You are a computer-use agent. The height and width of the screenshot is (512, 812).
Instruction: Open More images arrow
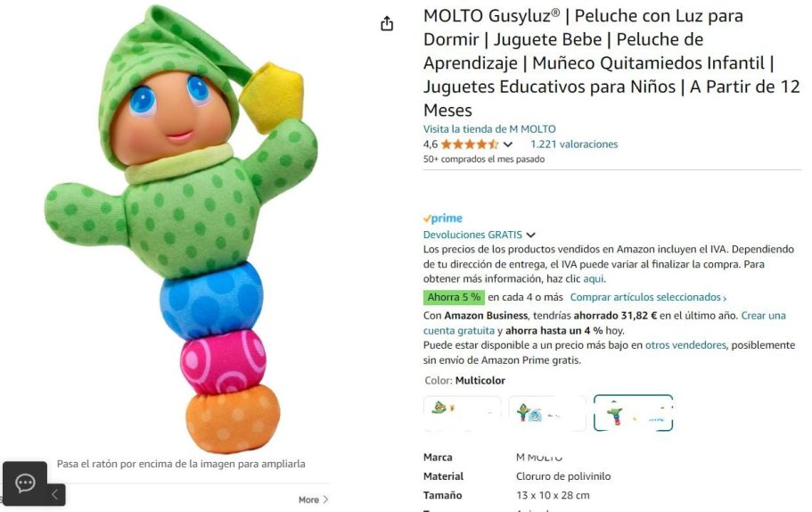(x=314, y=500)
